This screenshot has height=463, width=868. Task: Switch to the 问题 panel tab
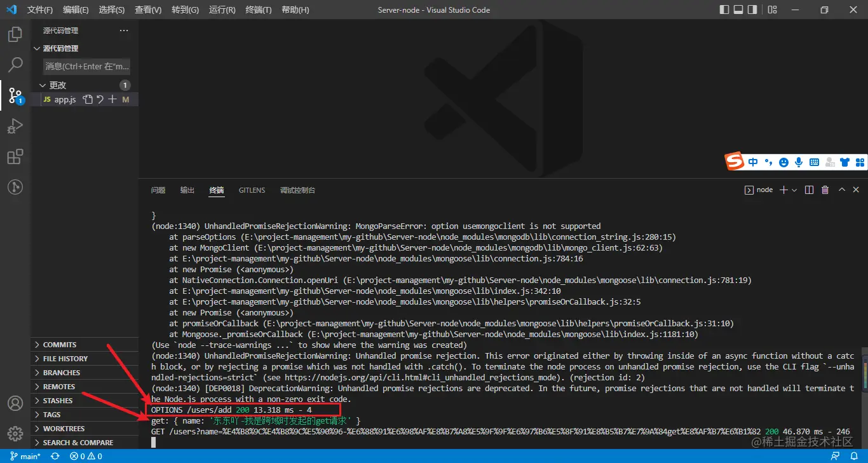tap(158, 190)
